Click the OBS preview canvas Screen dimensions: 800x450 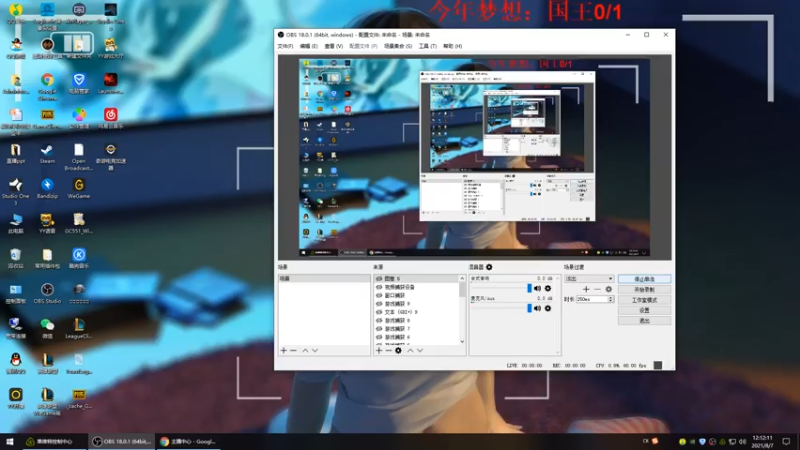(474, 158)
